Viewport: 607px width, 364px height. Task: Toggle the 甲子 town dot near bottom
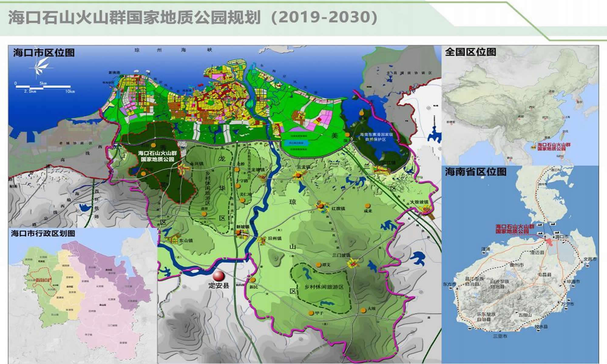click(x=310, y=312)
